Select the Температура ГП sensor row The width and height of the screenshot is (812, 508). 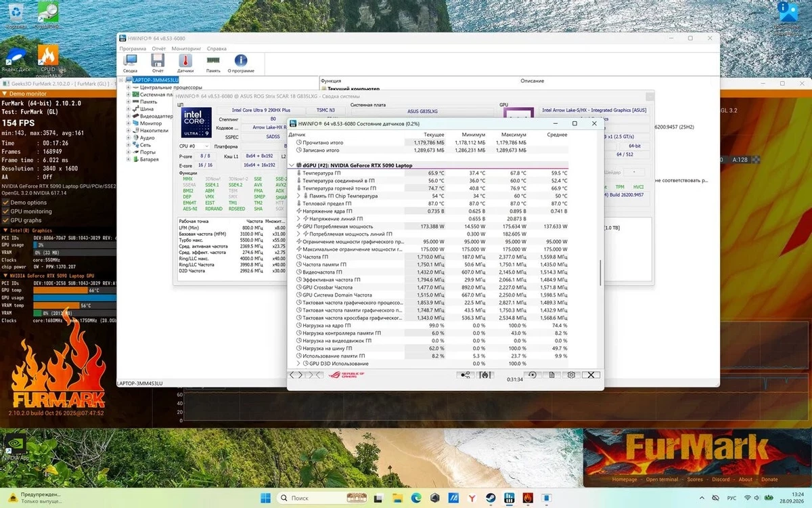pos(428,173)
